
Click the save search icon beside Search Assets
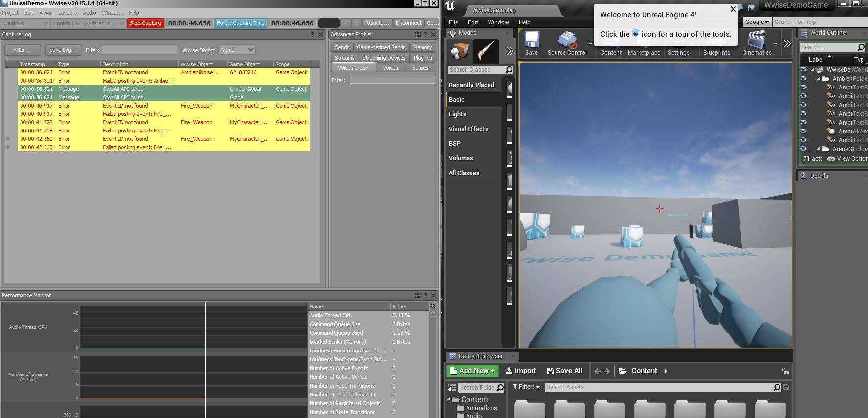tap(786, 387)
